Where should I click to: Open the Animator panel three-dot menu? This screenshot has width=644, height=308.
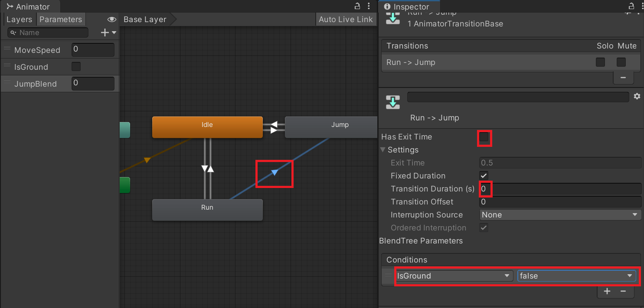click(369, 6)
